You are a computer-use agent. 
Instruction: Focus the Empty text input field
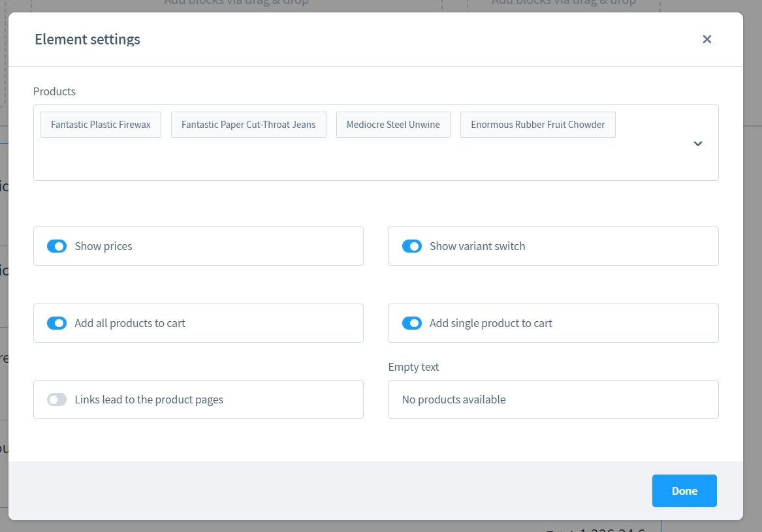pos(552,399)
